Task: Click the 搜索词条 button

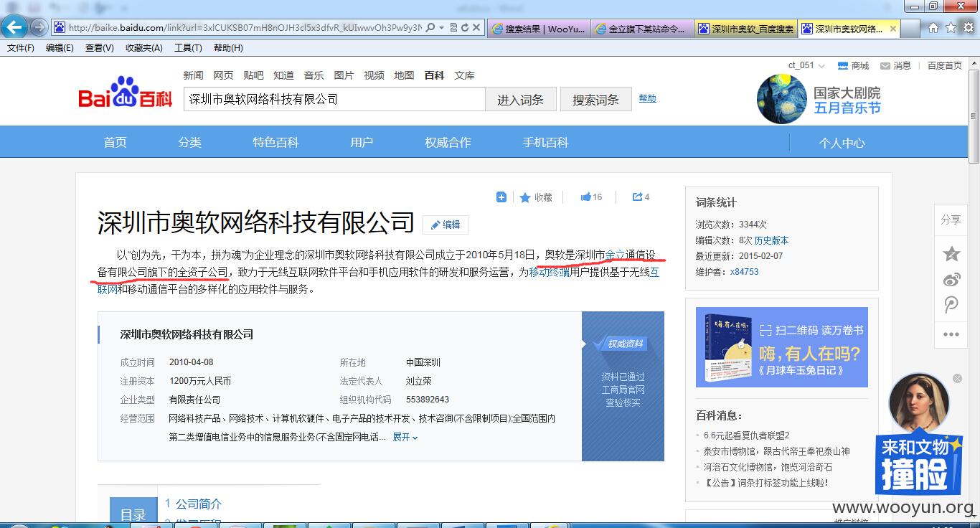Action: coord(595,100)
